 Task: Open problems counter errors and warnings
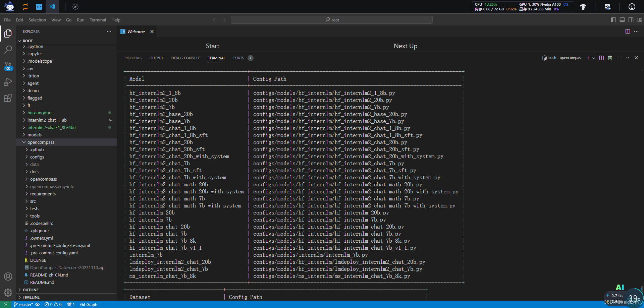53,304
